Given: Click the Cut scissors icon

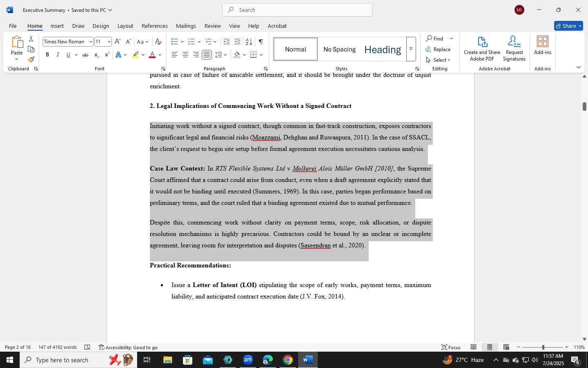Looking at the screenshot, I should pos(31,39).
